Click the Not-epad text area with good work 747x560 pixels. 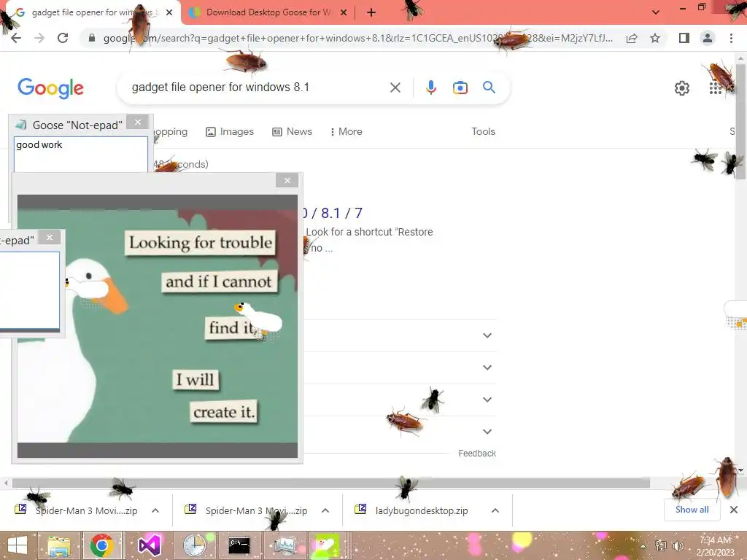point(80,155)
